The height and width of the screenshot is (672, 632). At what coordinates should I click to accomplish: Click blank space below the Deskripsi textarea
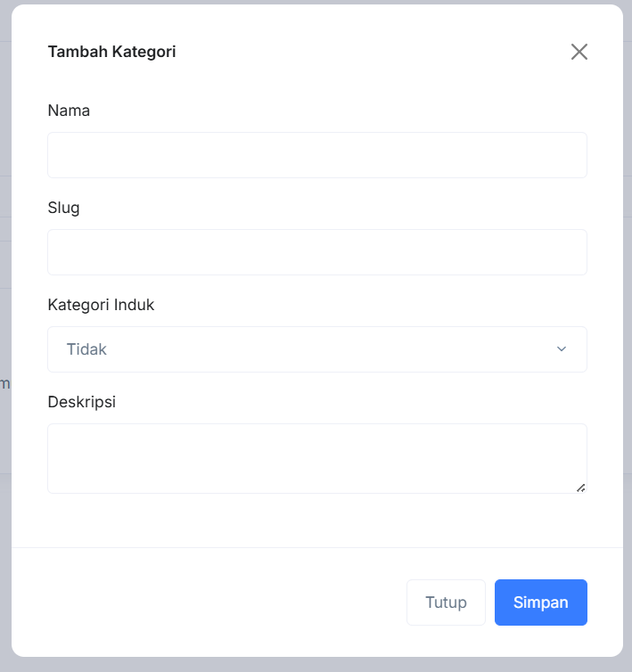(x=316, y=520)
